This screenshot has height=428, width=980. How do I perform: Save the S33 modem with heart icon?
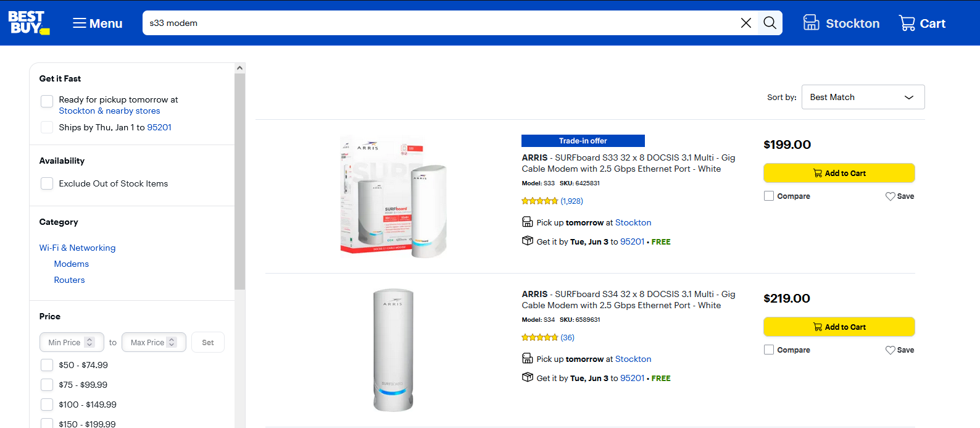890,196
